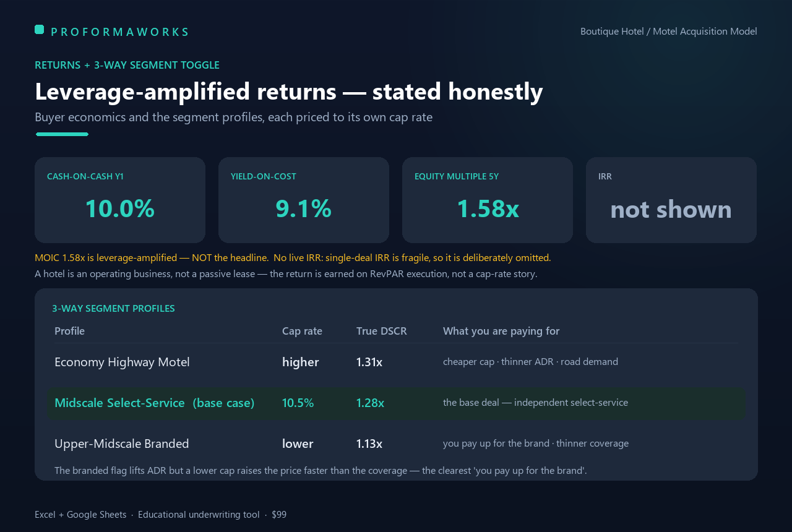Click the teal ProformaWorks logo square
This screenshot has width=792, height=532.
click(x=39, y=29)
